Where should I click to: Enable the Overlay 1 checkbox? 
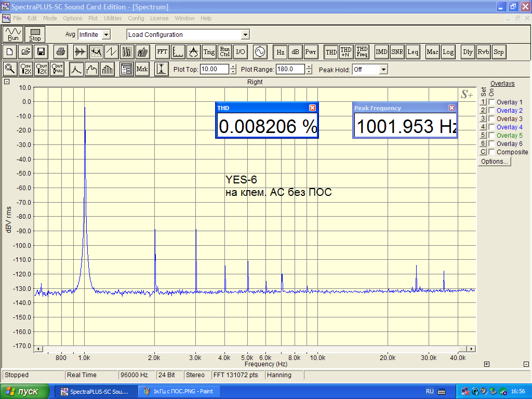pos(491,102)
